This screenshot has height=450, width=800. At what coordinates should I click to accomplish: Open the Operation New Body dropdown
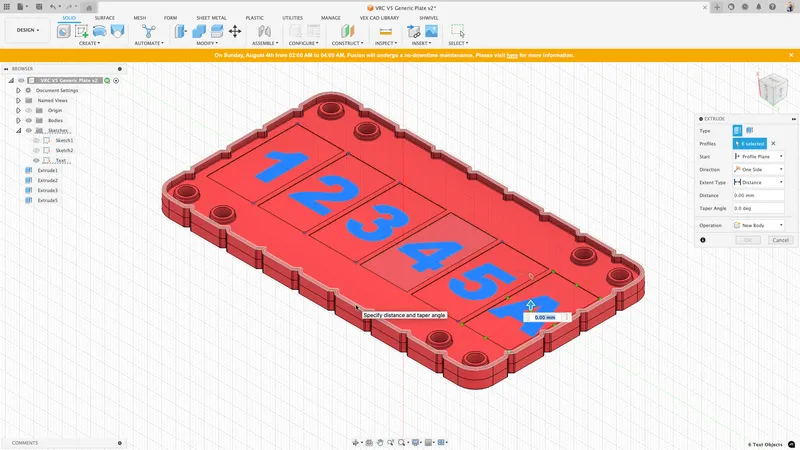pyautogui.click(x=758, y=225)
